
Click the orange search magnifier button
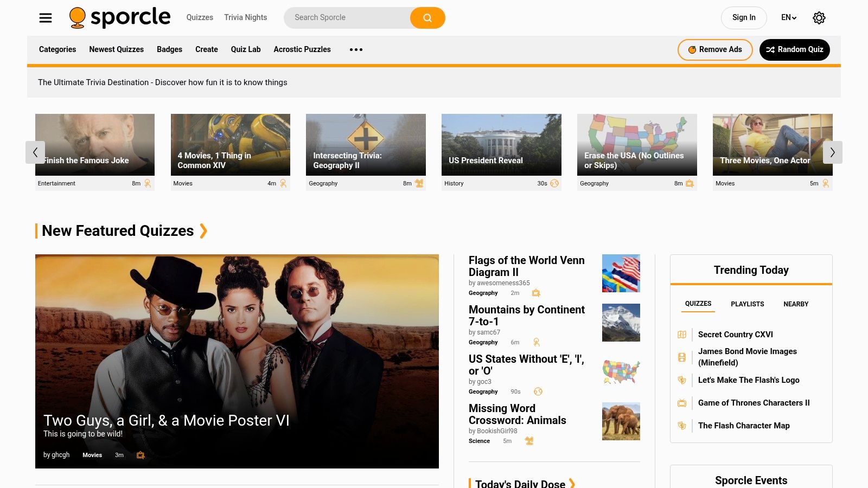click(427, 18)
